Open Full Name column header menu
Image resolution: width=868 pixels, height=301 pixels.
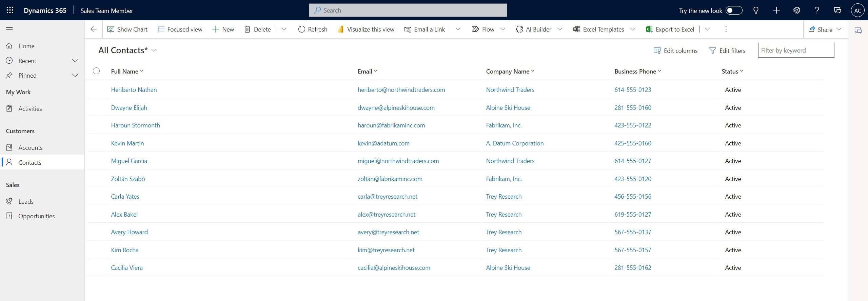pos(127,71)
